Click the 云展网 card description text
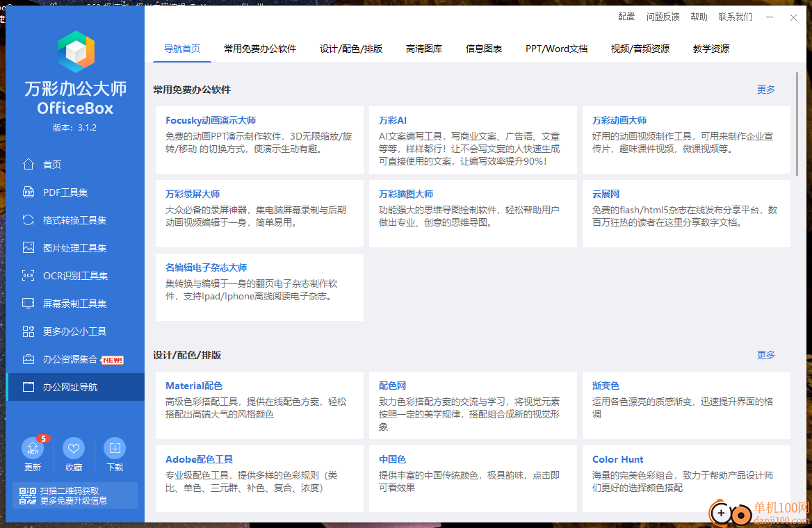 click(x=685, y=216)
